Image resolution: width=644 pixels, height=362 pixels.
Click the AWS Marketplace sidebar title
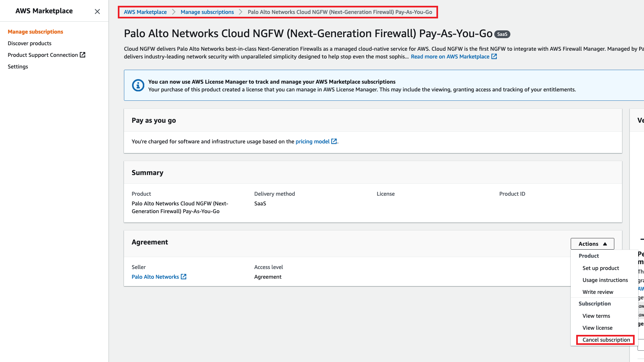pos(44,11)
